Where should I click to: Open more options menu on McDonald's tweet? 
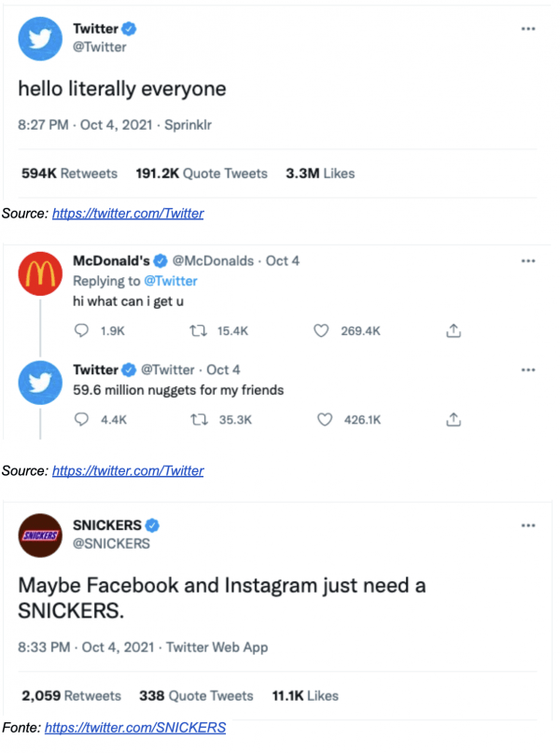(528, 261)
